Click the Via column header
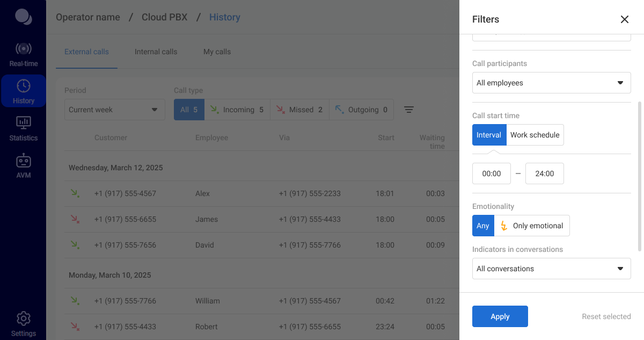644x340 pixels. coord(284,138)
